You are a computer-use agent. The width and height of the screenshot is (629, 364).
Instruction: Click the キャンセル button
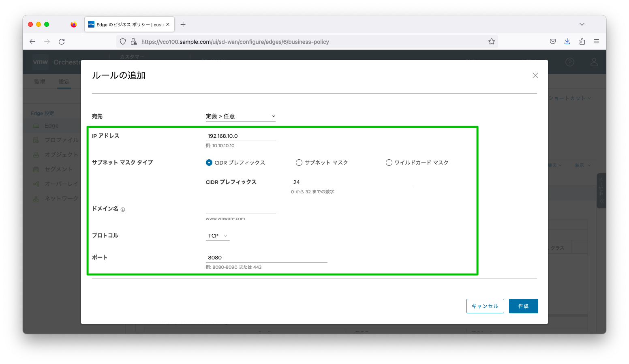[x=485, y=306]
